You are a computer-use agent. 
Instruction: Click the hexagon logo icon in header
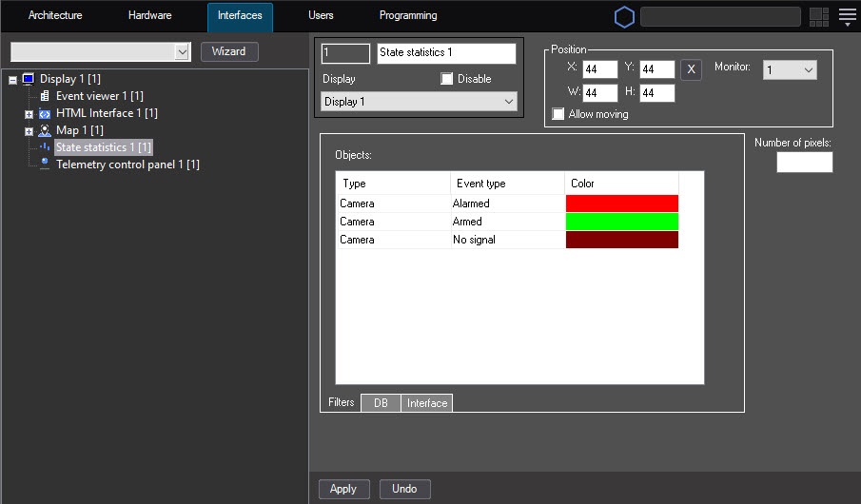pos(624,17)
